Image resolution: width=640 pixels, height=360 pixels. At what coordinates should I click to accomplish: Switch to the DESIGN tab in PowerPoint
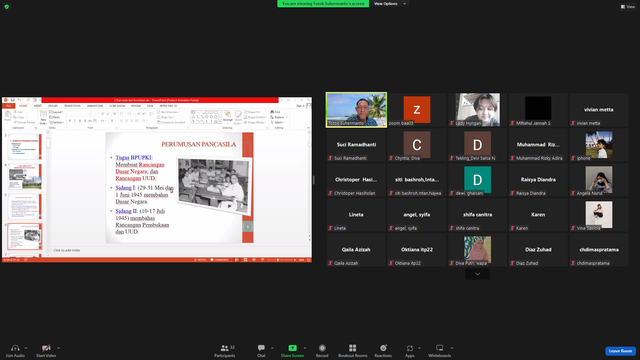tap(53, 106)
